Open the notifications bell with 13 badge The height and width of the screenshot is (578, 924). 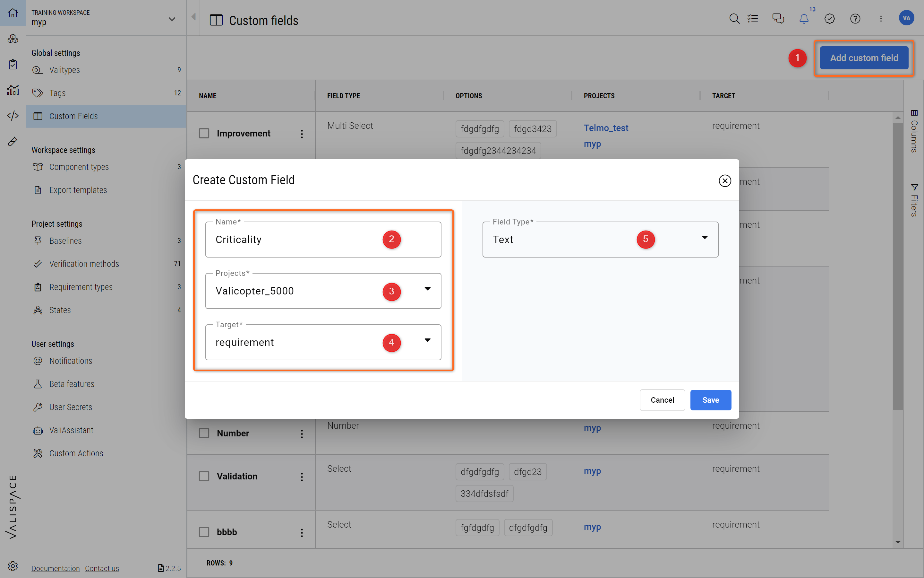pos(804,18)
